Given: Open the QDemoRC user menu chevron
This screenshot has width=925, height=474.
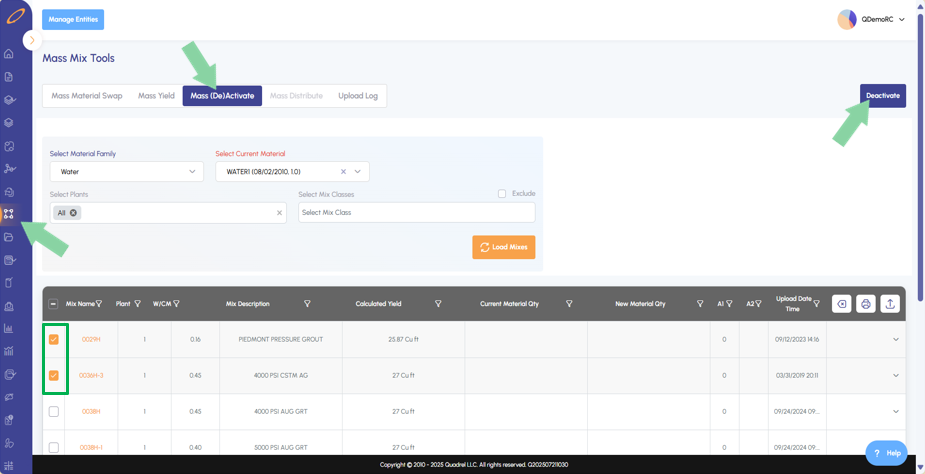Looking at the screenshot, I should click(901, 19).
